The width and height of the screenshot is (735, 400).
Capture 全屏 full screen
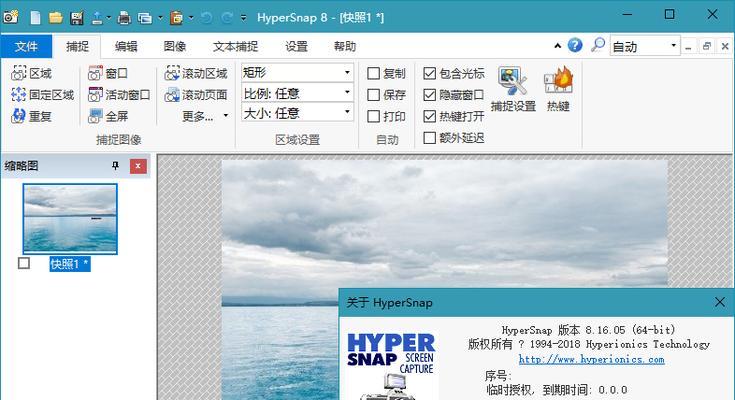[x=108, y=116]
